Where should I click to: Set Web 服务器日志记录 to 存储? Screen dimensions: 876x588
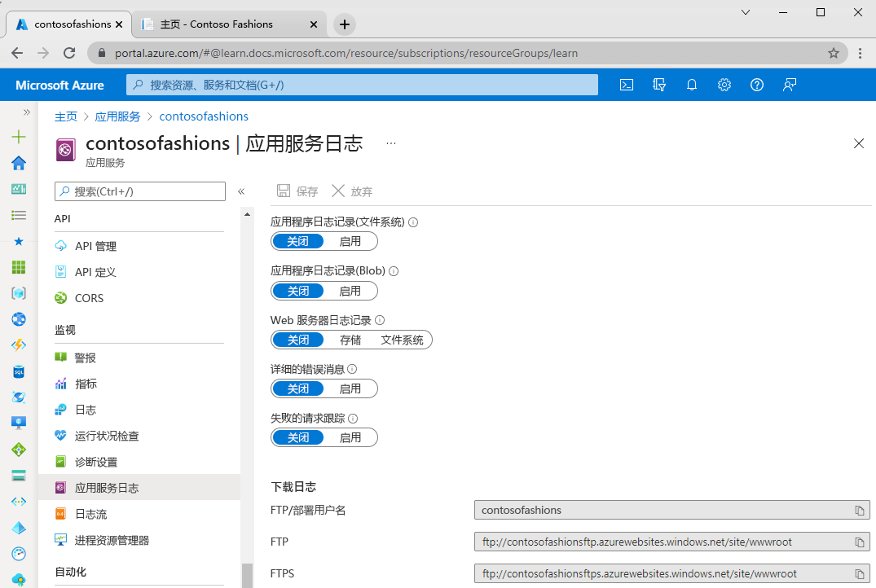tap(350, 340)
